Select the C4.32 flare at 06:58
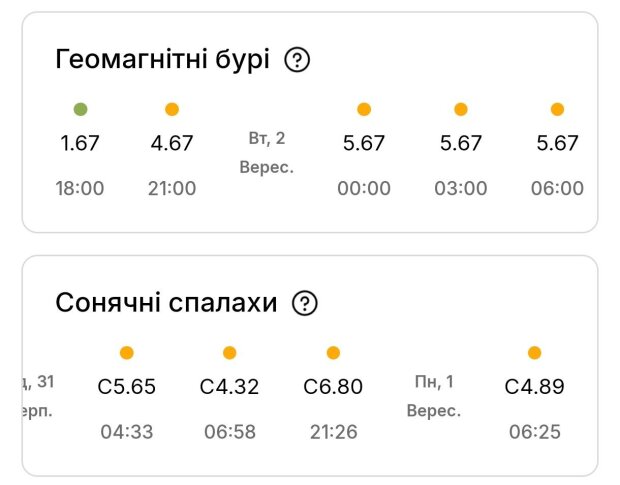620x485 pixels. click(x=229, y=387)
